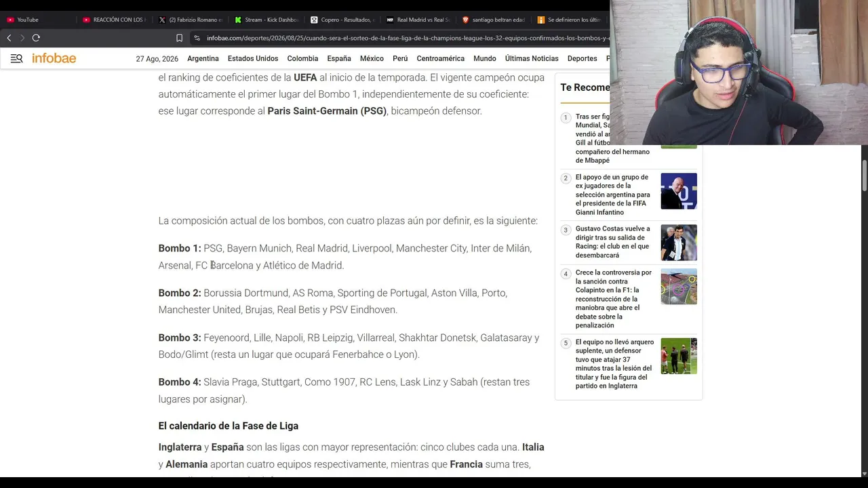Click the number 4 recommended rank badge
The width and height of the screenshot is (868, 488).
pyautogui.click(x=566, y=274)
